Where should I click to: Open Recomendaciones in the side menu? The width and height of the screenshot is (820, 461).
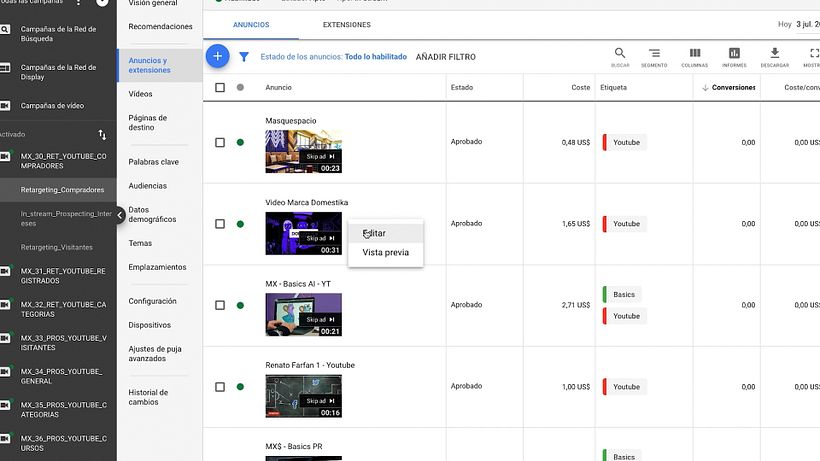160,26
